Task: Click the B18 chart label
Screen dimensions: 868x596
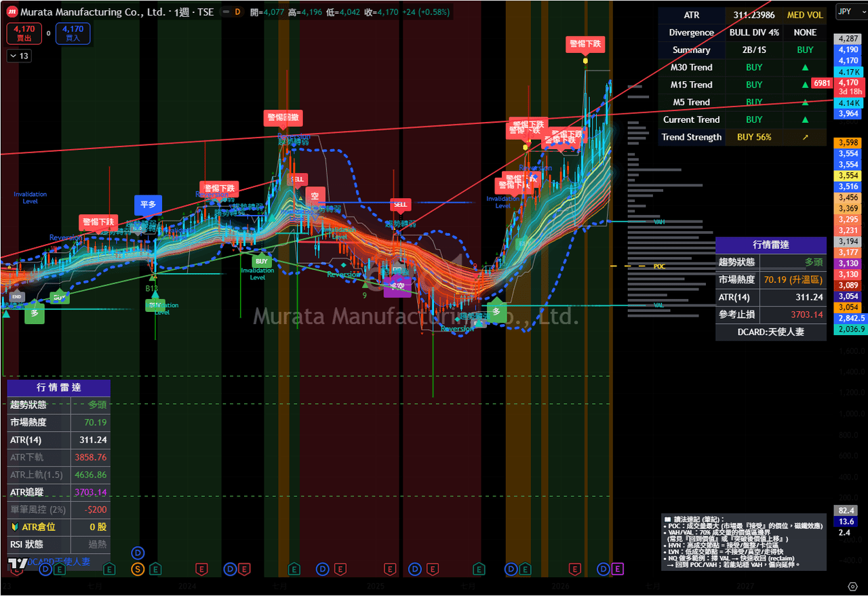Action: (151, 288)
